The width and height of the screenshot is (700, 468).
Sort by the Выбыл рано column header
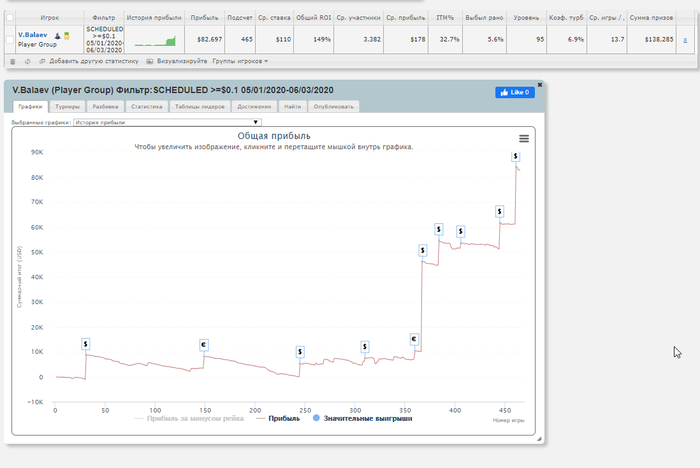[484, 18]
